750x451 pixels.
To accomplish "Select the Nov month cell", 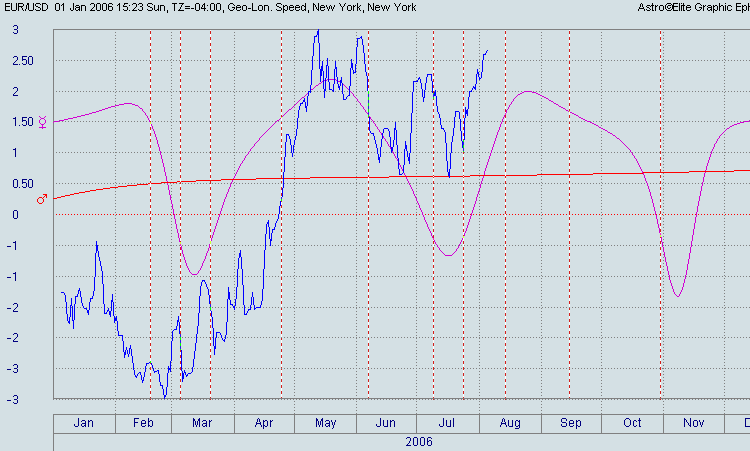I will point(694,424).
